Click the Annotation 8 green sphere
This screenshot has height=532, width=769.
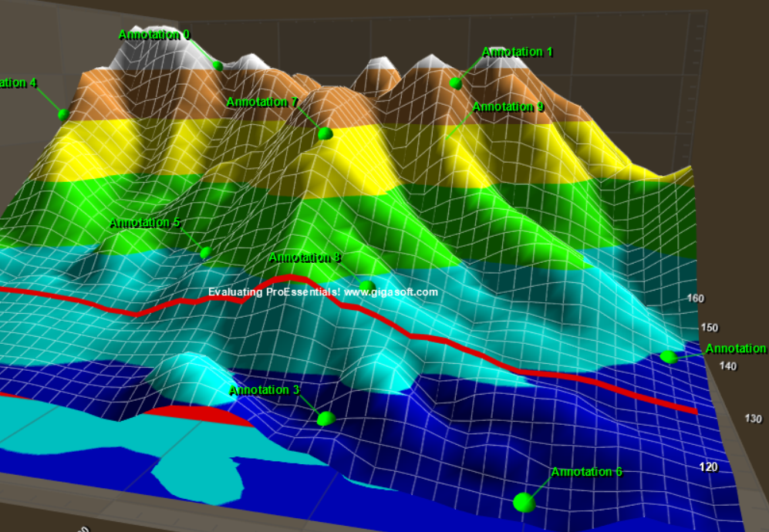366,286
